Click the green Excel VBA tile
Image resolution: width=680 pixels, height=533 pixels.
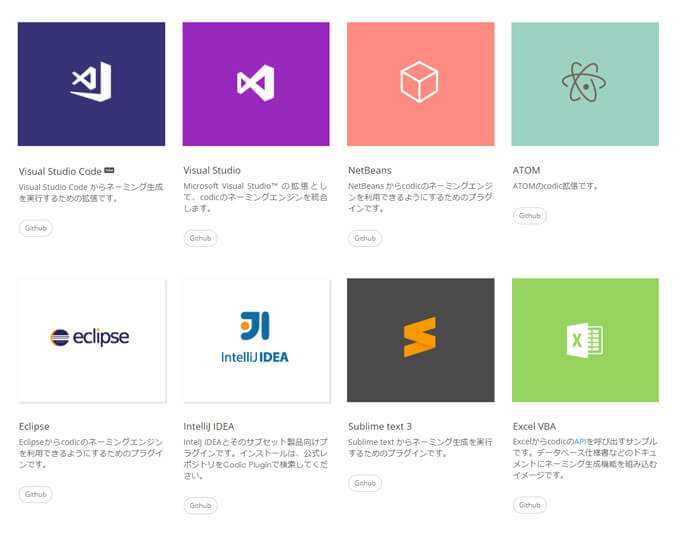tap(585, 340)
